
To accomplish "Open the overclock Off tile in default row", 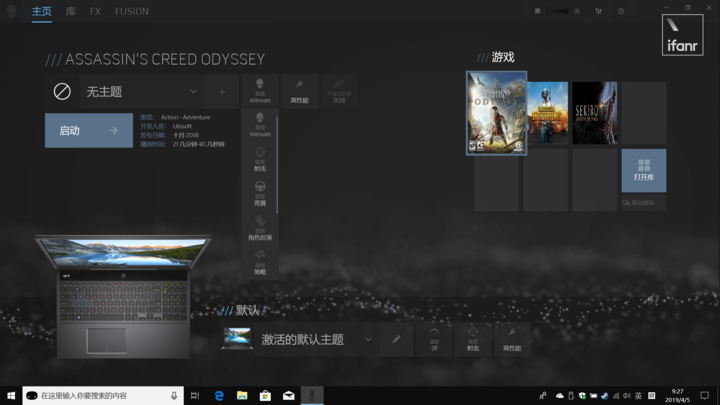I will click(x=434, y=339).
